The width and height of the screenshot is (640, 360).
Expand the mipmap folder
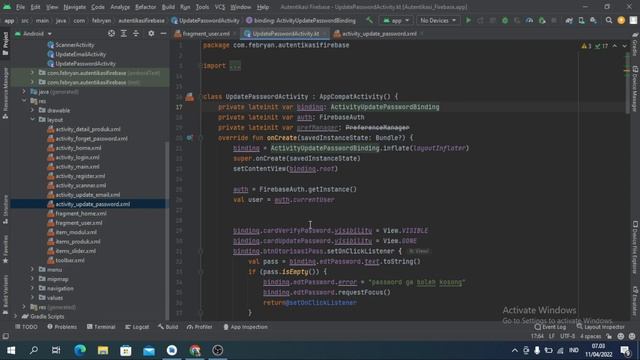32,279
